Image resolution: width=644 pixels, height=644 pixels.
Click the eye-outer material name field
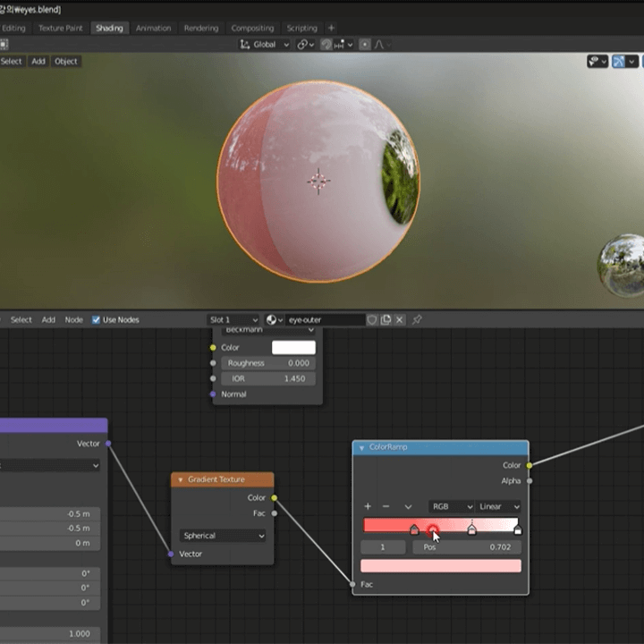pos(325,319)
